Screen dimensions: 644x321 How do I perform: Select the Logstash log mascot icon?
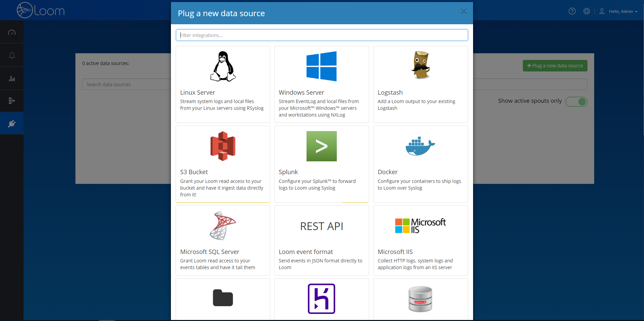420,65
